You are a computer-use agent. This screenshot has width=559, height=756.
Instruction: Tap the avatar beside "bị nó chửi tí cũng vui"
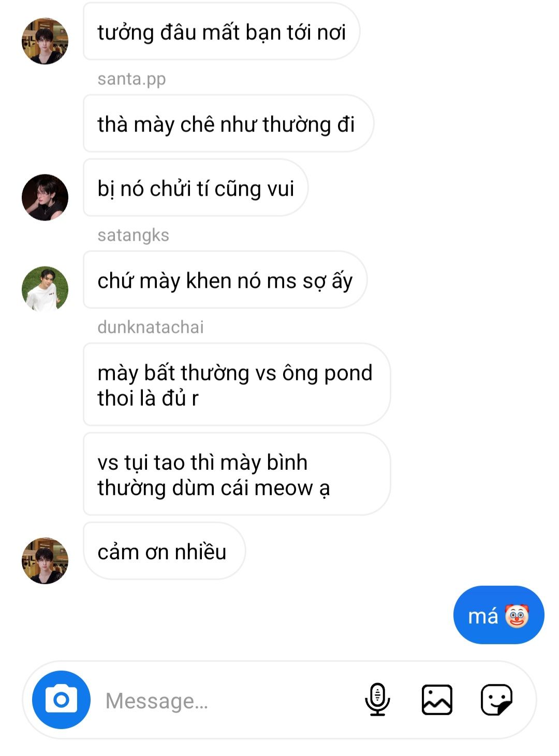45,197
